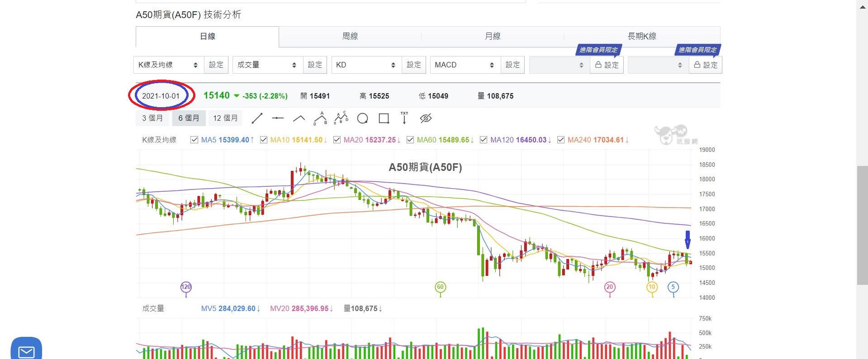
Task: Disable the MA240 moving average line
Action: [561, 140]
